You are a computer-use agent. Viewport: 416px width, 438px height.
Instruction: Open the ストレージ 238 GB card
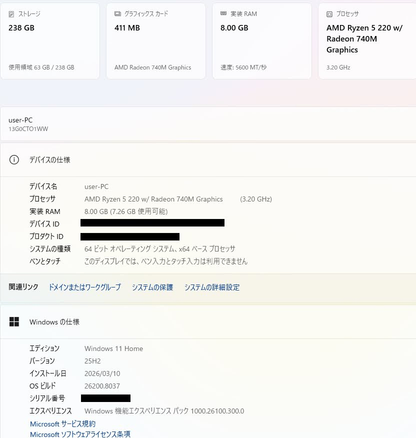click(x=50, y=41)
